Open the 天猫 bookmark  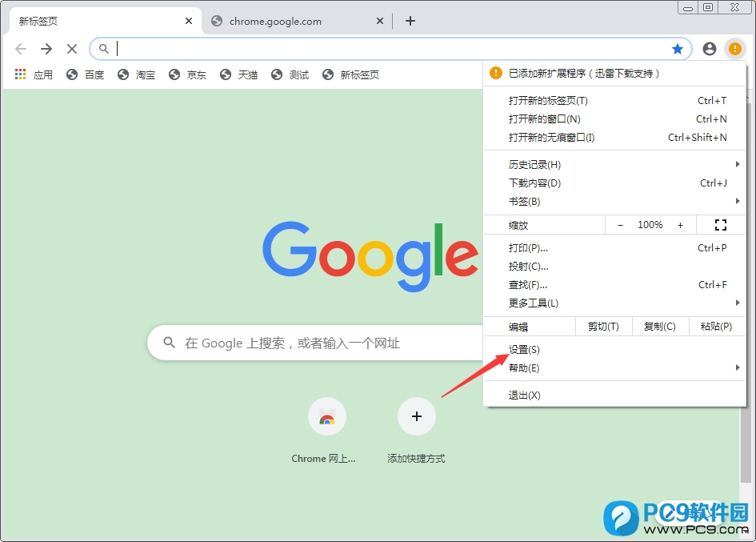[238, 74]
